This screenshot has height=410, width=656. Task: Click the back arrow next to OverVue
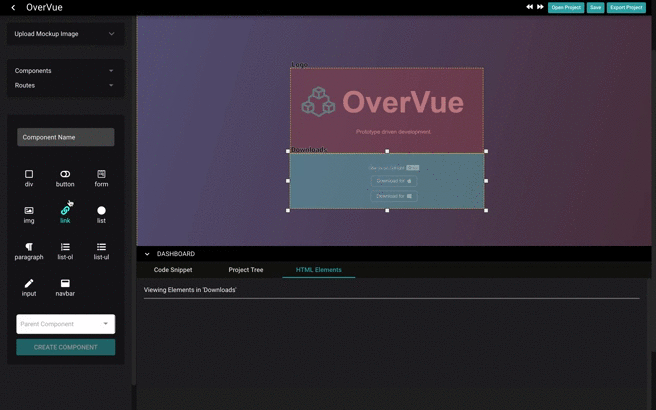(13, 8)
